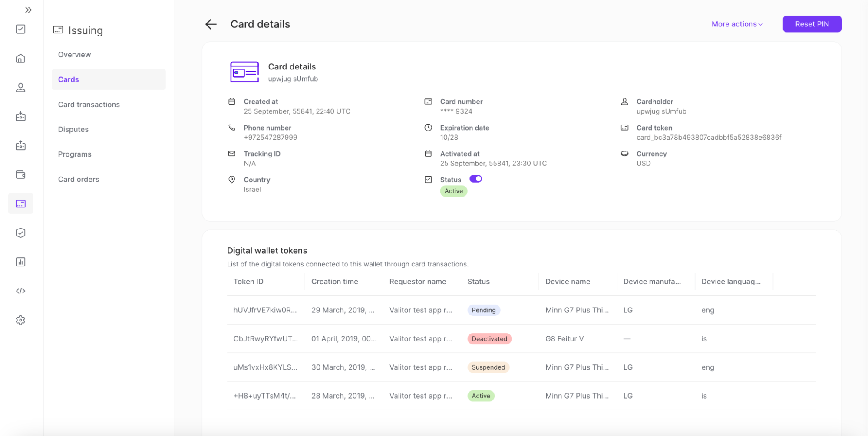Image resolution: width=868 pixels, height=436 pixels.
Task: Open token hUVJfrVE7kiw0R link in the table
Action: point(265,310)
